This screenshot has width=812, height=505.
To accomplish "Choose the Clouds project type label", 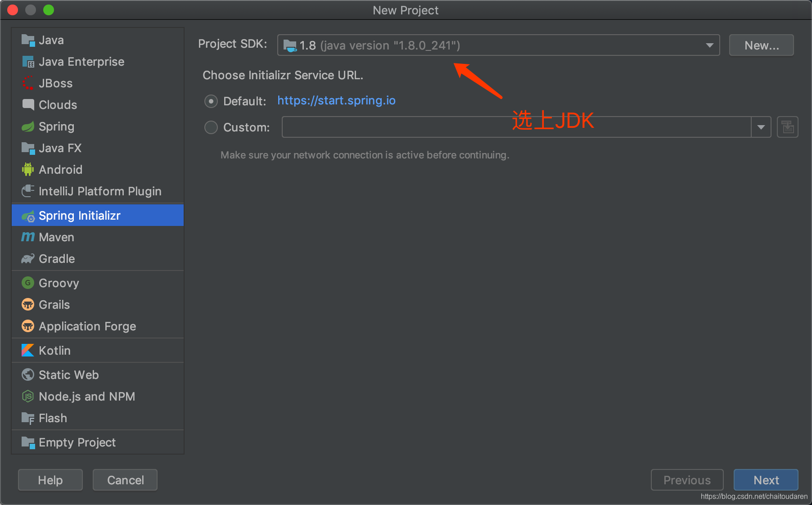I will [x=58, y=105].
